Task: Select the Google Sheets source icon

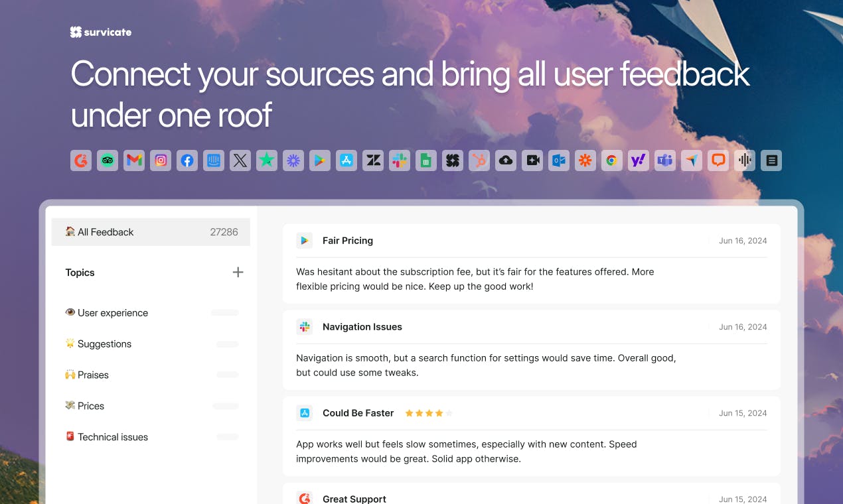Action: [426, 160]
